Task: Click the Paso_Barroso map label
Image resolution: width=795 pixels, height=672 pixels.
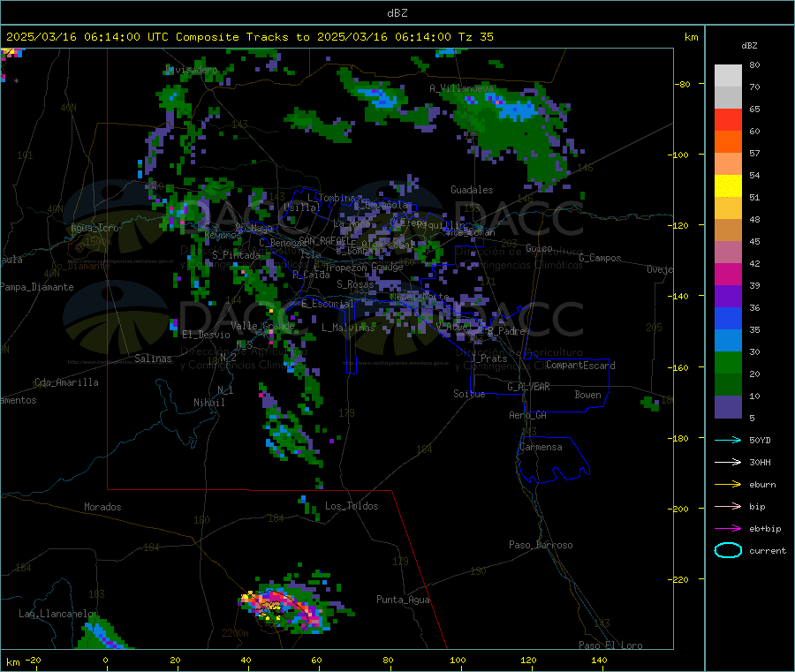Action: click(x=541, y=545)
